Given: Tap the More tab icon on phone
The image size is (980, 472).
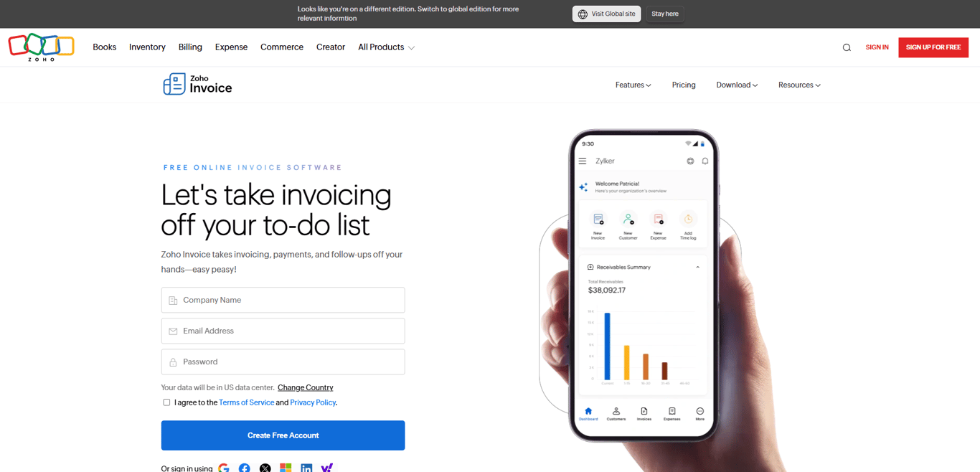Looking at the screenshot, I should 700,411.
